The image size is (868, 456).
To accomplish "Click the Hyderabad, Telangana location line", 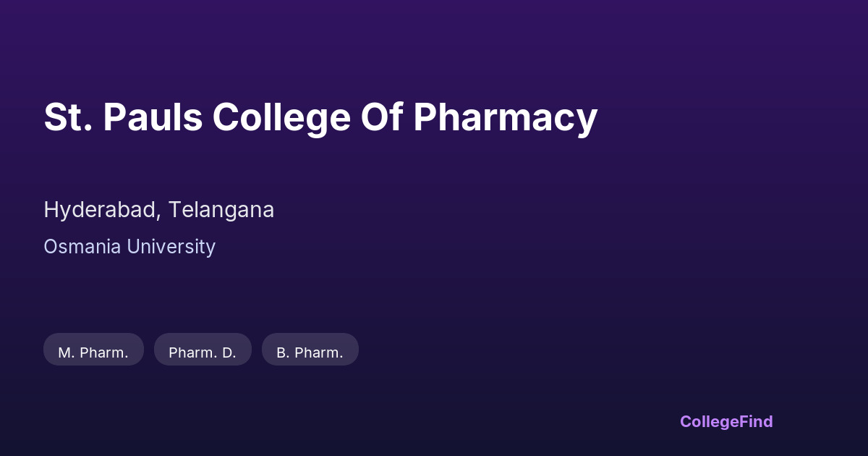I will click(158, 210).
